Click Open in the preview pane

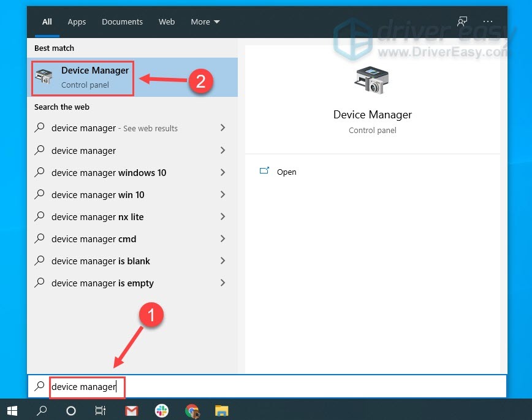click(286, 172)
